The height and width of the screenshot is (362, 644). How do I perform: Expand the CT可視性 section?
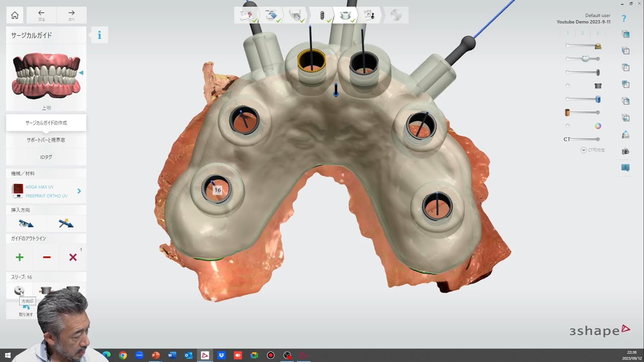584,150
